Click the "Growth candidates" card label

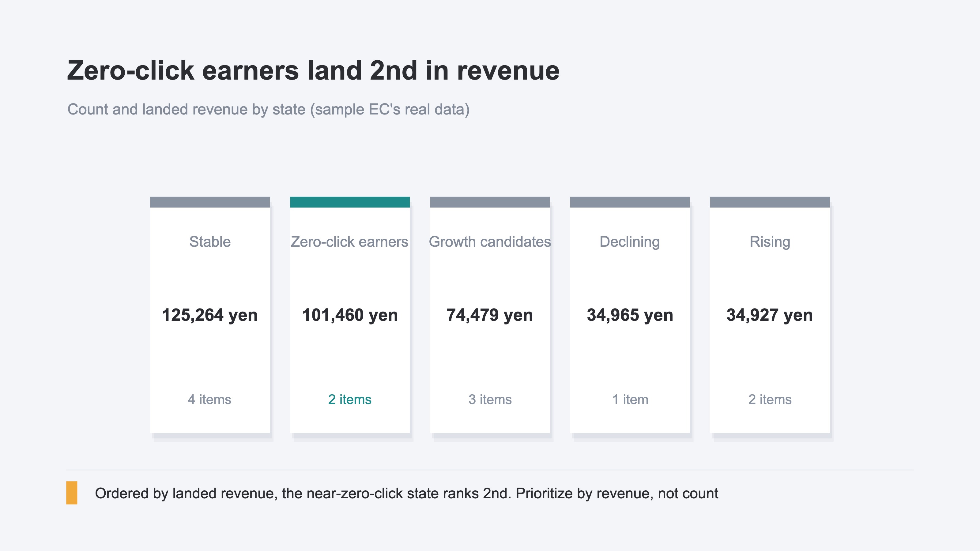[490, 242]
